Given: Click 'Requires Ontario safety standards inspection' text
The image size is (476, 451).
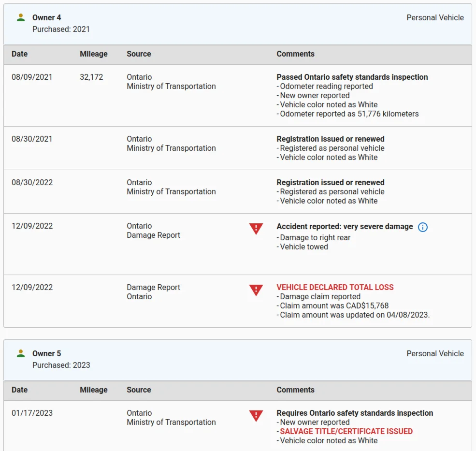Looking at the screenshot, I should [355, 413].
